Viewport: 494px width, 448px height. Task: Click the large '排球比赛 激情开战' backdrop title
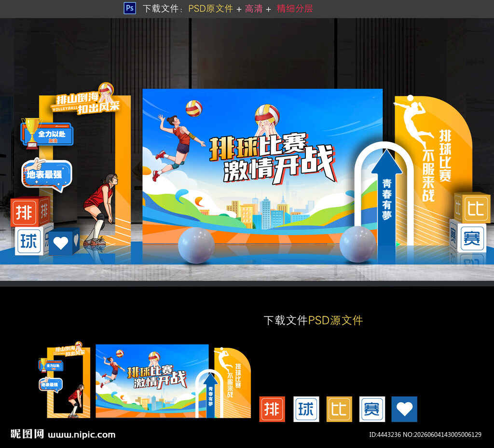point(273,159)
